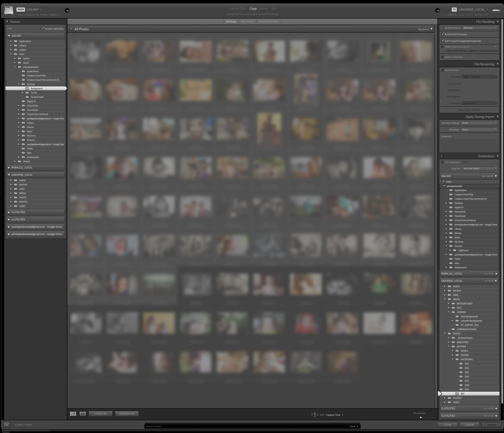The width and height of the screenshot is (504, 433).
Task: Switch to loupe view icon
Action: [83, 414]
